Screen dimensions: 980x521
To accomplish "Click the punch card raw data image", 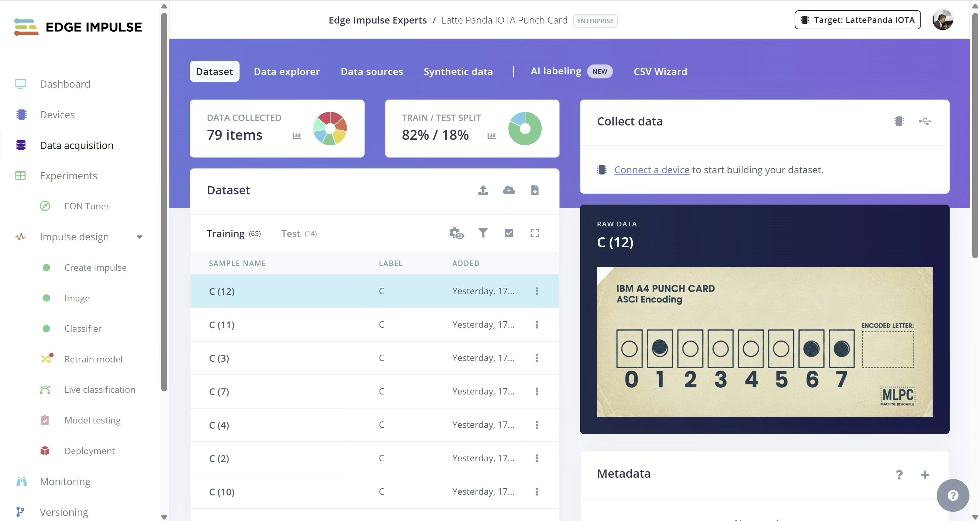I will tap(764, 342).
